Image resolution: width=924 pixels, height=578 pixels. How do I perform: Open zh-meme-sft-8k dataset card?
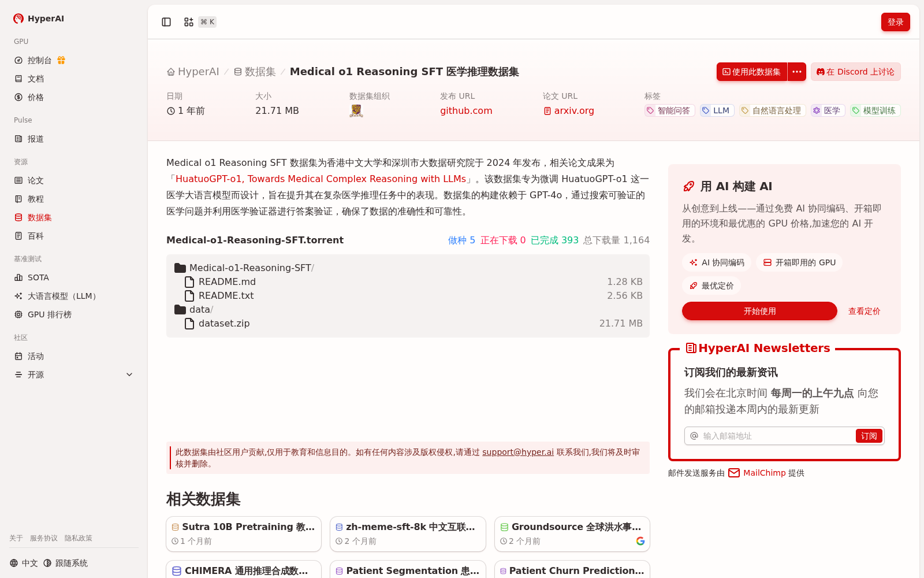408,534
